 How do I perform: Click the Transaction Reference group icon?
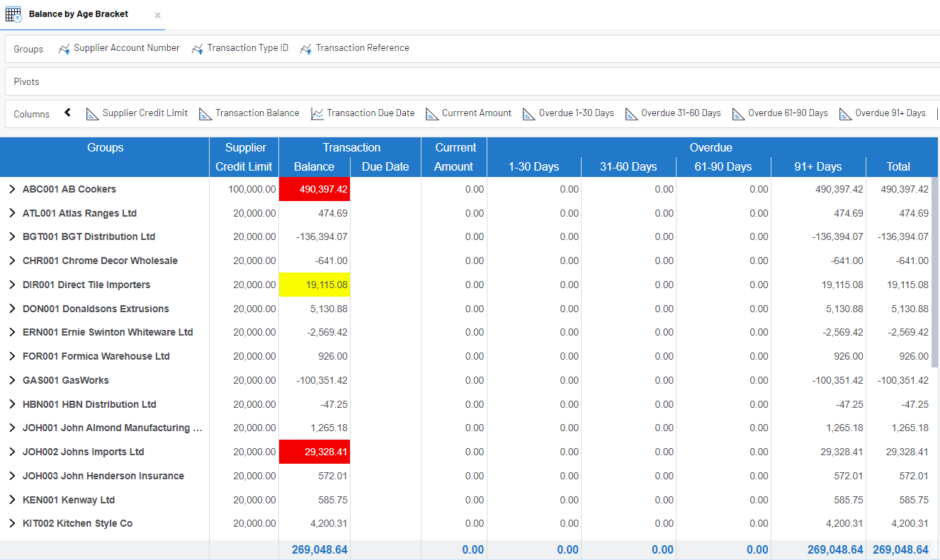point(306,49)
